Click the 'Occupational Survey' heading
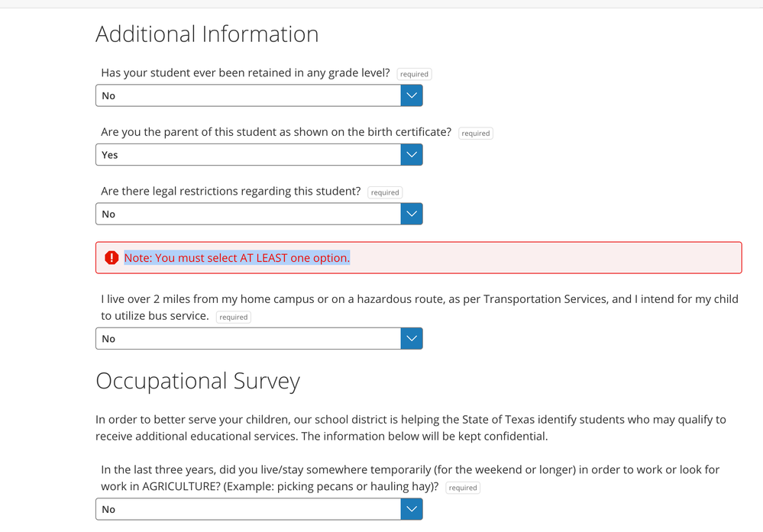763x532 pixels. (198, 381)
